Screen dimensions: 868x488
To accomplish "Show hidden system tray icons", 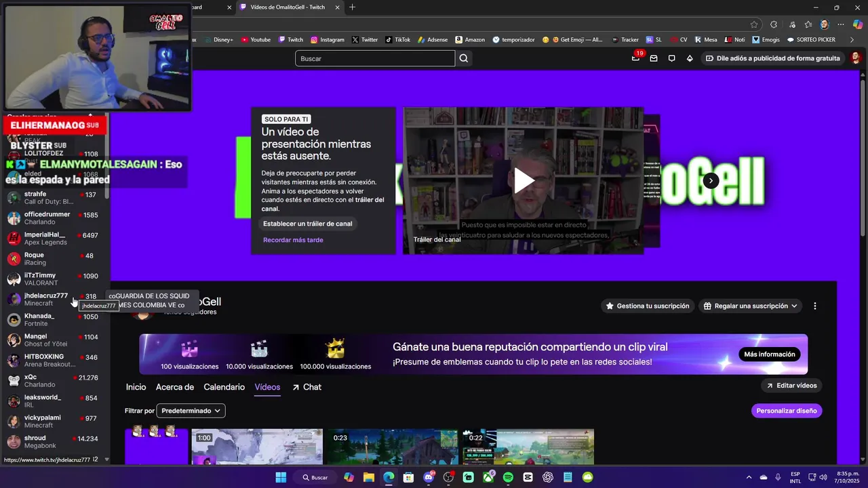I will pyautogui.click(x=749, y=477).
